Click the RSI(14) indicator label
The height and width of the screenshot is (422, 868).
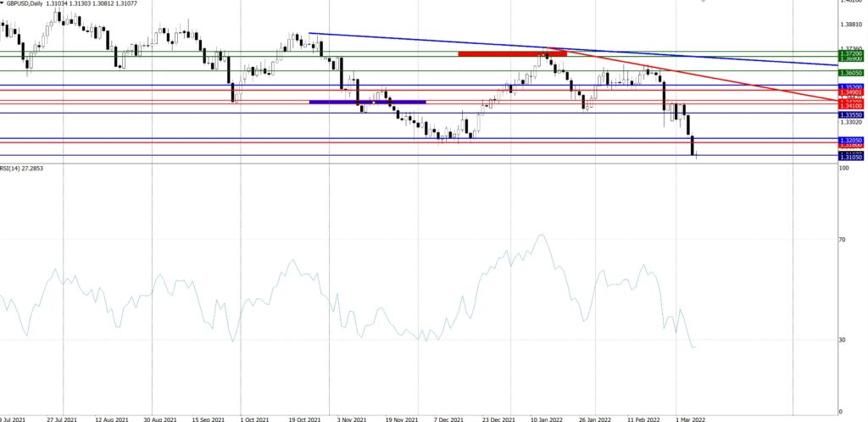(x=21, y=169)
